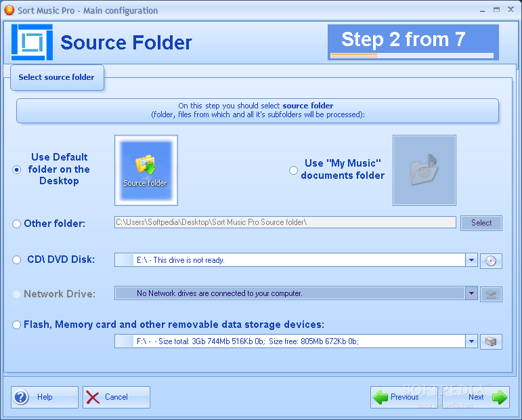Select Use "My Music" documents folder option
Image resolution: width=522 pixels, height=420 pixels.
293,171
